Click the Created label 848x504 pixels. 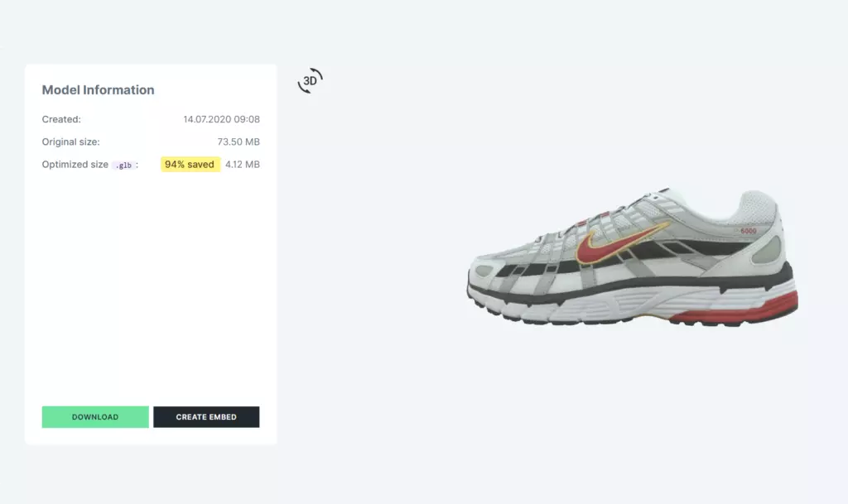pos(61,119)
